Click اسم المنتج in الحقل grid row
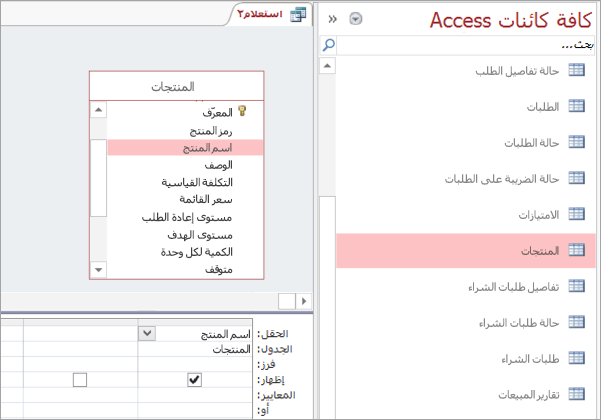The width and height of the screenshot is (601, 420). (225, 334)
